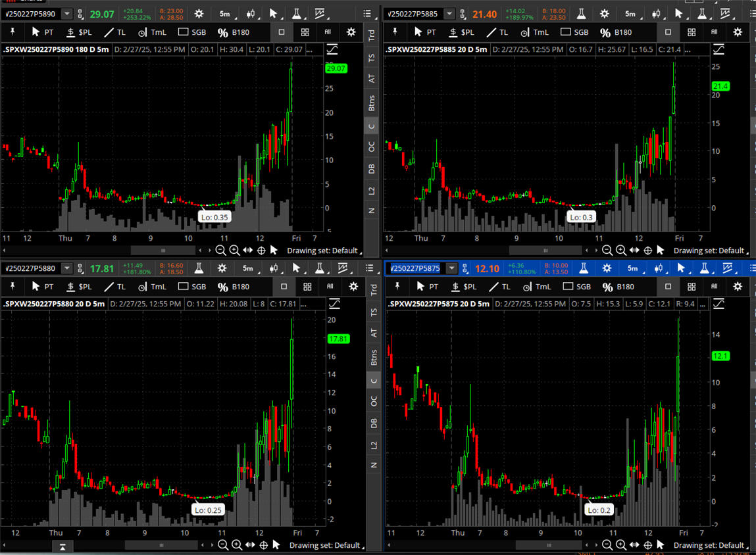
Task: Open style settings gear in P5890 chart header
Action: click(x=199, y=14)
